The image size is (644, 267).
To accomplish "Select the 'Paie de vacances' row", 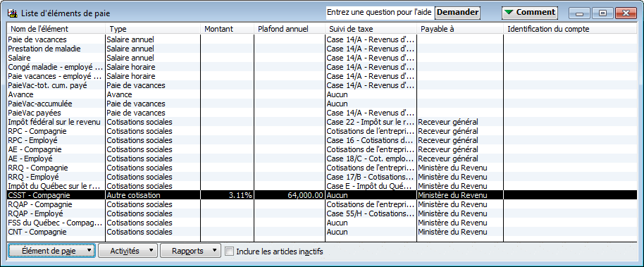I will (323, 39).
